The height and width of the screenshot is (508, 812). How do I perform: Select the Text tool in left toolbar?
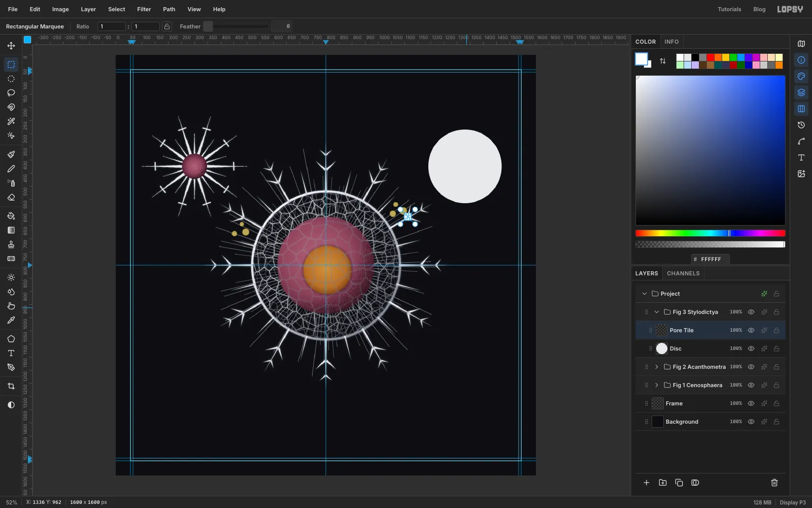[x=11, y=353]
